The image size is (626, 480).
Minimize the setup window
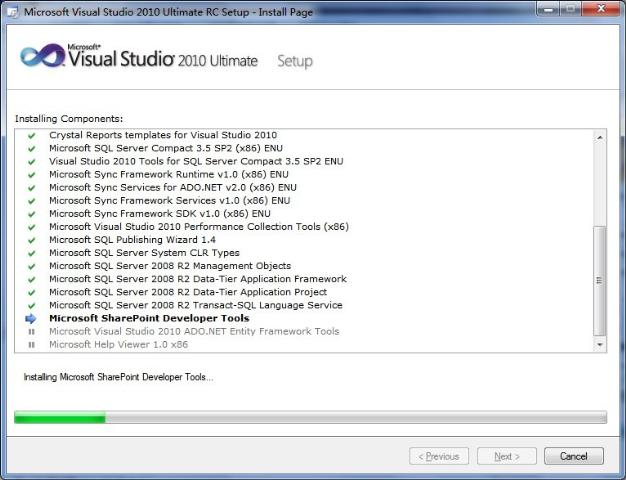click(549, 9)
